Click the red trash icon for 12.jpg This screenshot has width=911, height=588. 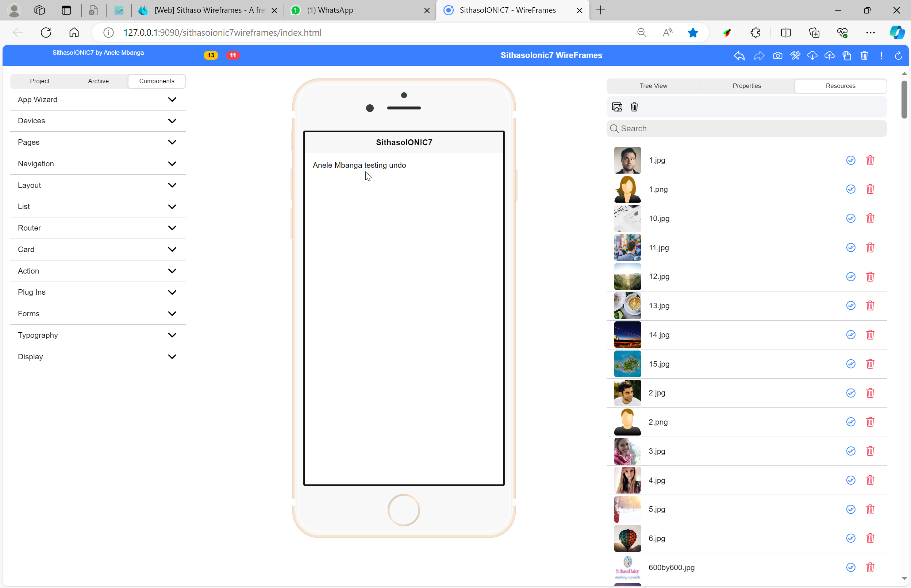pos(870,276)
